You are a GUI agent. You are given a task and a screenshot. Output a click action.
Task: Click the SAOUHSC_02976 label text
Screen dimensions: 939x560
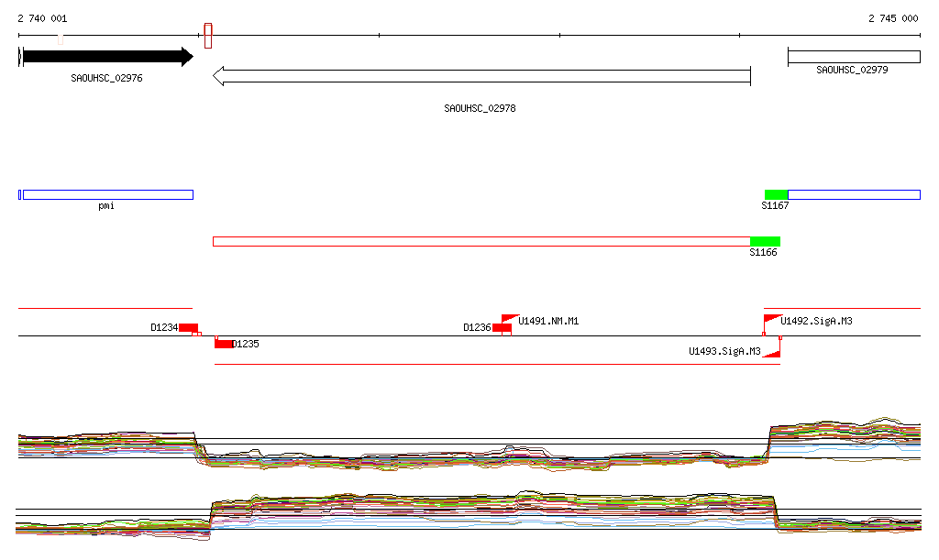pyautogui.click(x=106, y=78)
